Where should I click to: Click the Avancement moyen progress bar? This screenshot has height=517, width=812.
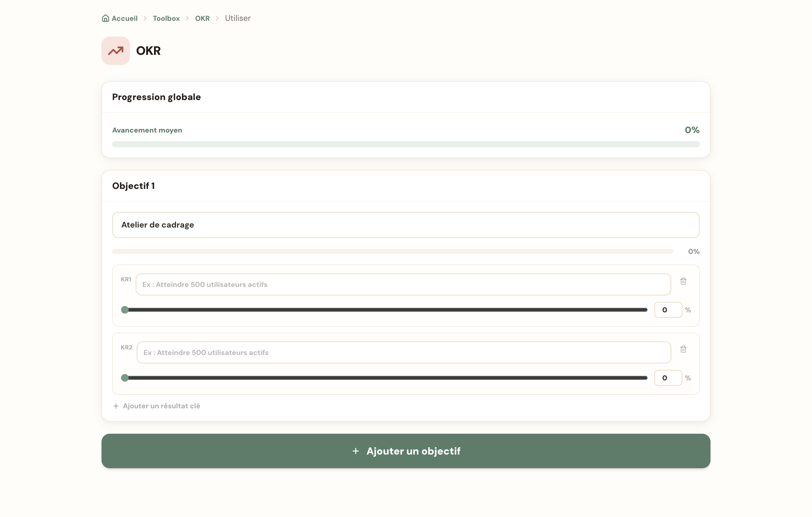point(406,144)
